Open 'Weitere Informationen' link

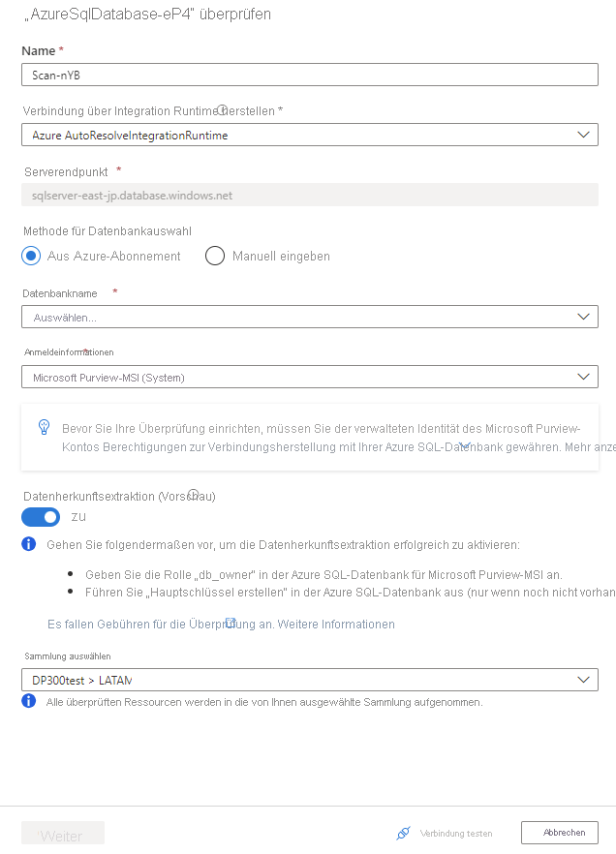click(336, 625)
